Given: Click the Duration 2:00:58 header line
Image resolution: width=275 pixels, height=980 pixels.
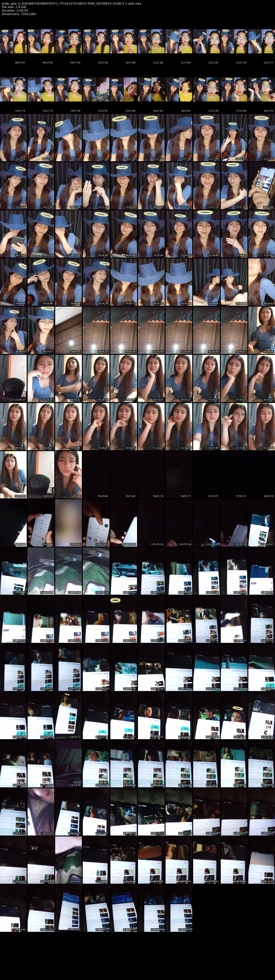Looking at the screenshot, I should (x=15, y=10).
